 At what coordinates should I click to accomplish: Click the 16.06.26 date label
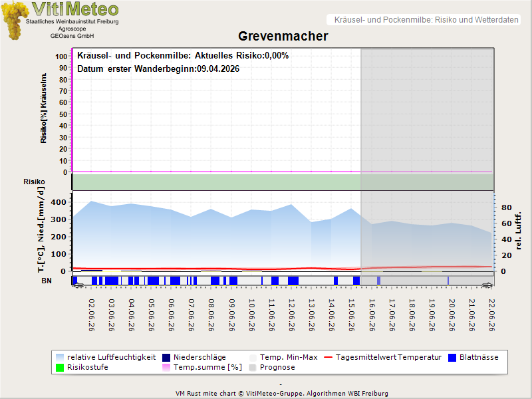[372, 315]
